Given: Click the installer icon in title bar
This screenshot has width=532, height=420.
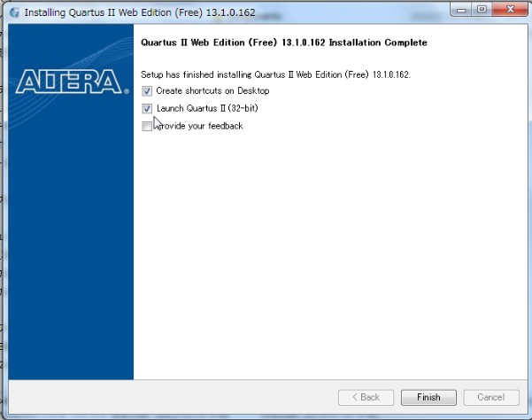Looking at the screenshot, I should 14,12.
